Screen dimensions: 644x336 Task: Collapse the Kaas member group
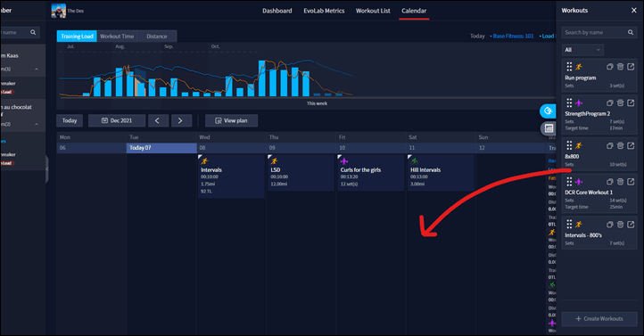pyautogui.click(x=37, y=69)
